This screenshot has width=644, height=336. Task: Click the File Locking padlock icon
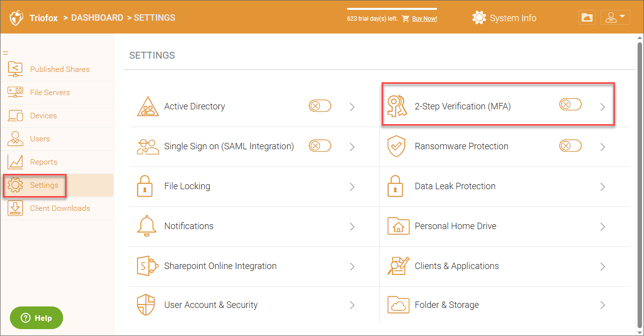point(144,186)
